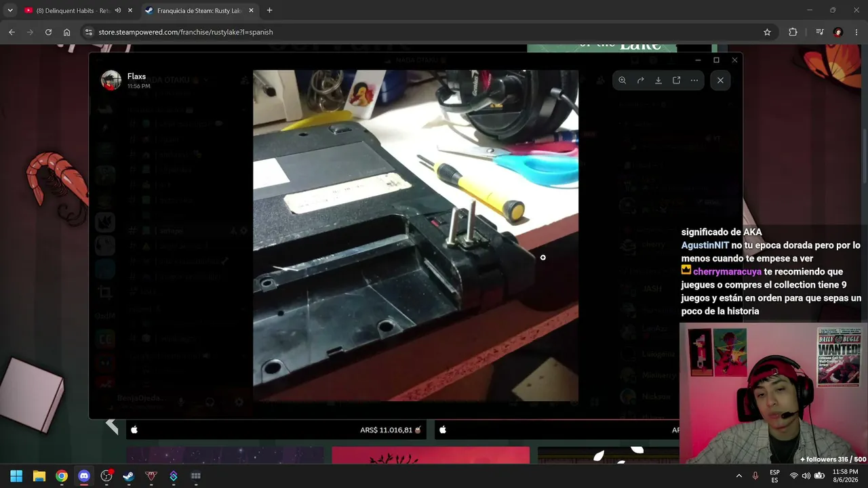Screen dimensions: 868x488
Task: Close the Franquicia de Steam tab
Action: point(252,10)
